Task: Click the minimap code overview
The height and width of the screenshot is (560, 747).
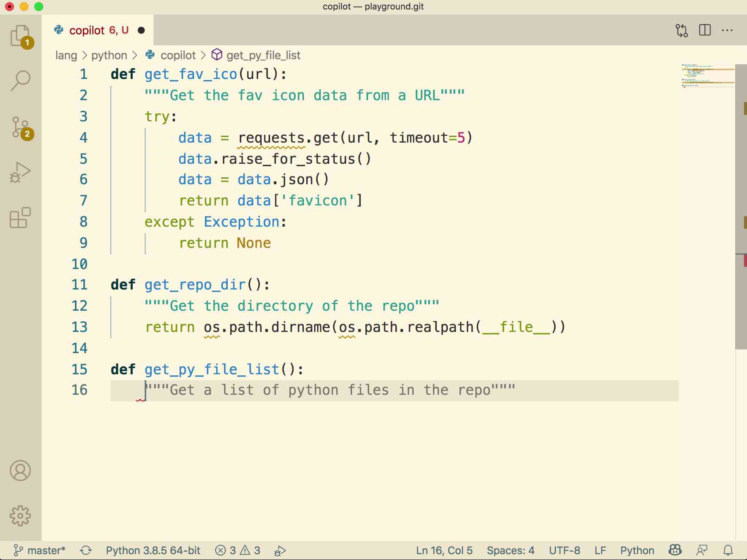Action: pyautogui.click(x=708, y=76)
